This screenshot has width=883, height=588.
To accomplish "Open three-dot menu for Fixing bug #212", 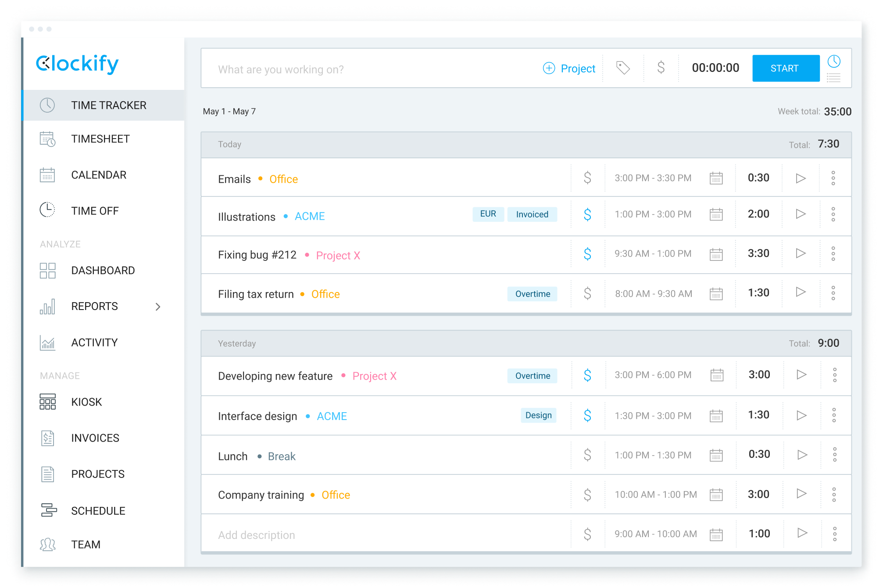I will (833, 253).
